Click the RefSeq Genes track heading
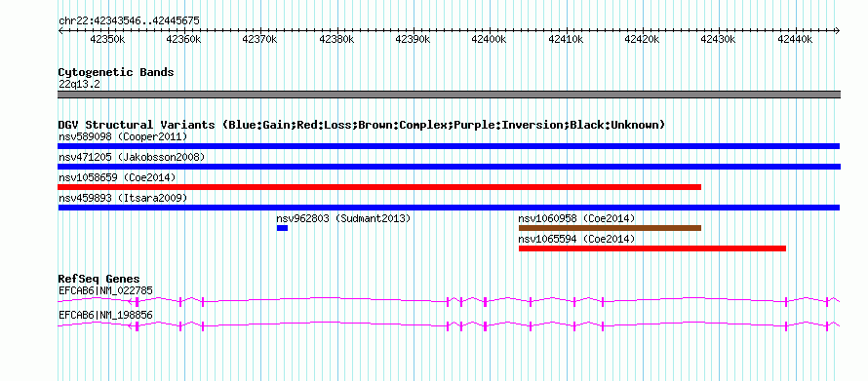The image size is (868, 381). coord(99,280)
